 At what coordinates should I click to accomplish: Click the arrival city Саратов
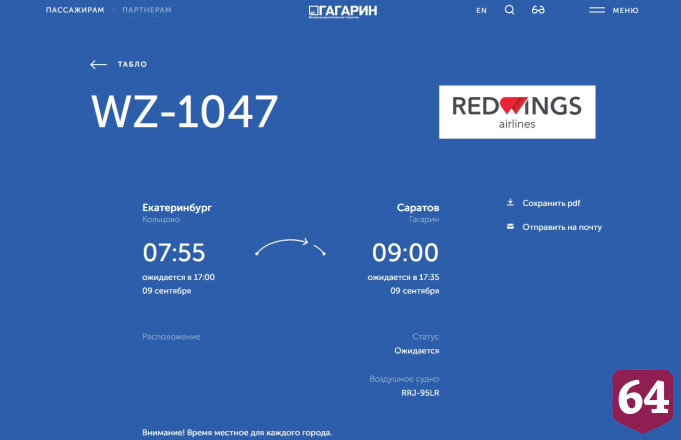(x=418, y=208)
